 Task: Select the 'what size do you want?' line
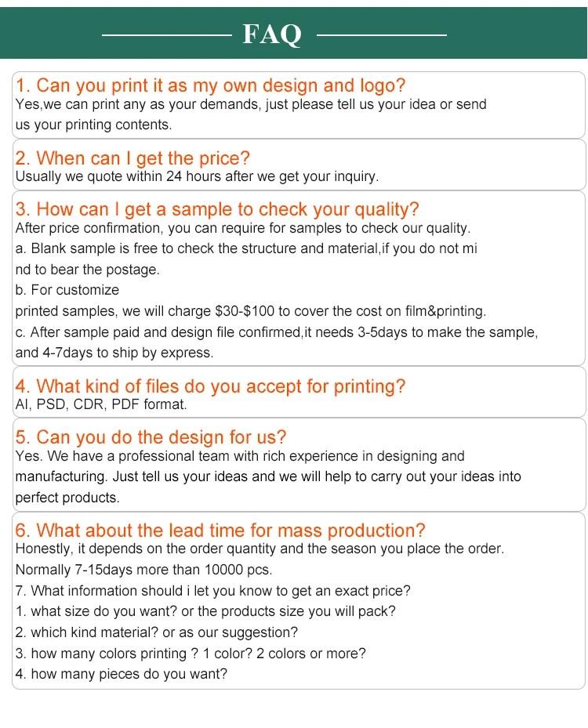coord(205,611)
